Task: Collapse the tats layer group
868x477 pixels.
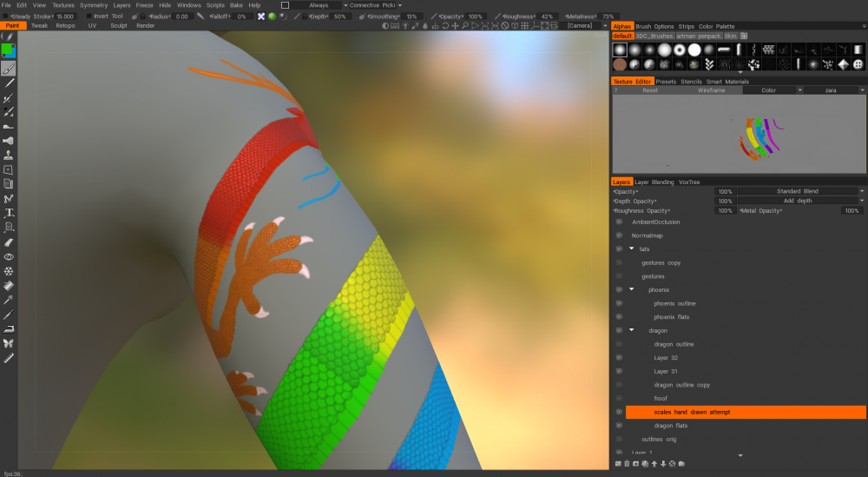Action: point(632,248)
